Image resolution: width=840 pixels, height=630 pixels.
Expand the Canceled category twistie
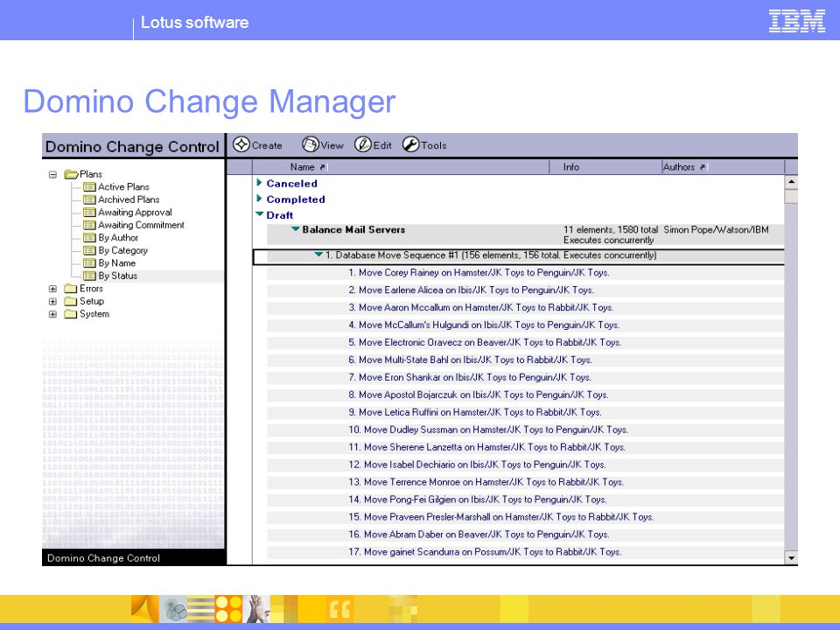[x=259, y=183]
